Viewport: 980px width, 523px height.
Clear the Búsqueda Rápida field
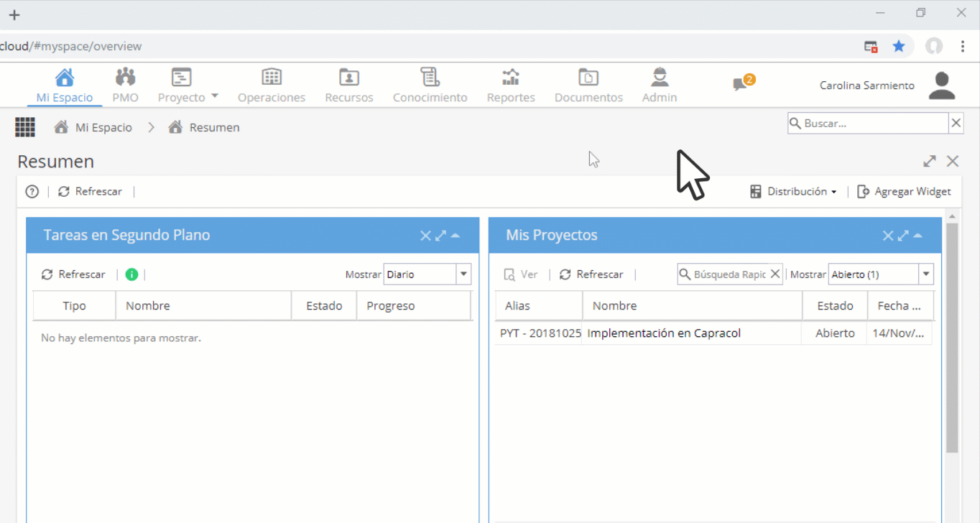click(x=775, y=274)
